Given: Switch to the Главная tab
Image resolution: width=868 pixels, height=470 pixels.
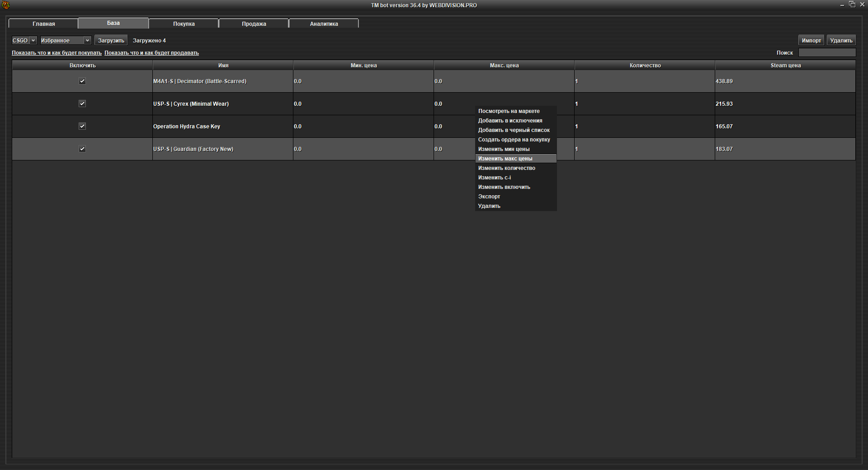Looking at the screenshot, I should click(44, 24).
